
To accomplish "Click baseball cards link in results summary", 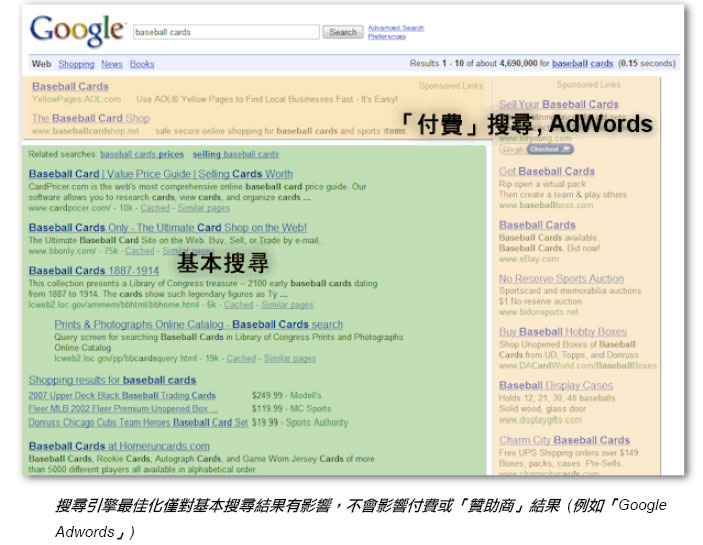I will pyautogui.click(x=582, y=64).
